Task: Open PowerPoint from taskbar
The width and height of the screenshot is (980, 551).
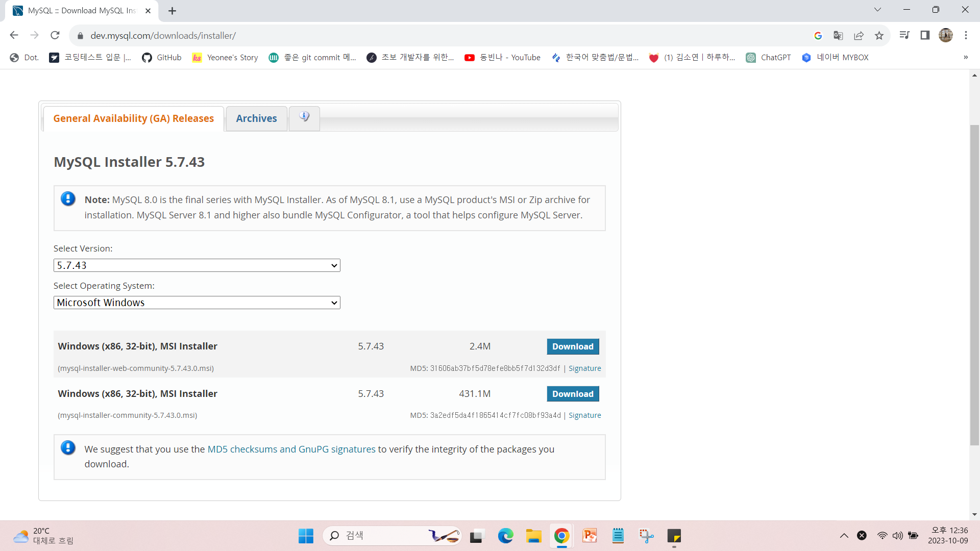Action: (590, 536)
